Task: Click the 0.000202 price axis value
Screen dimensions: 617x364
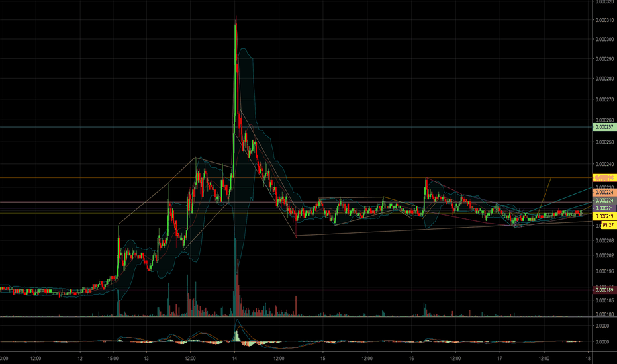Action: tap(604, 255)
